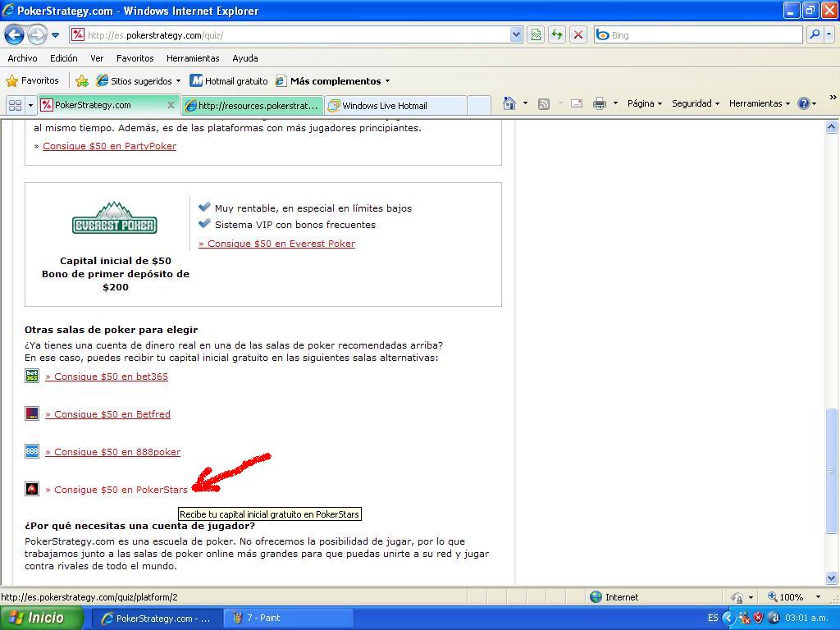The image size is (840, 630).
Task: Follow the Consigue $50 en bet365 link
Action: click(107, 377)
